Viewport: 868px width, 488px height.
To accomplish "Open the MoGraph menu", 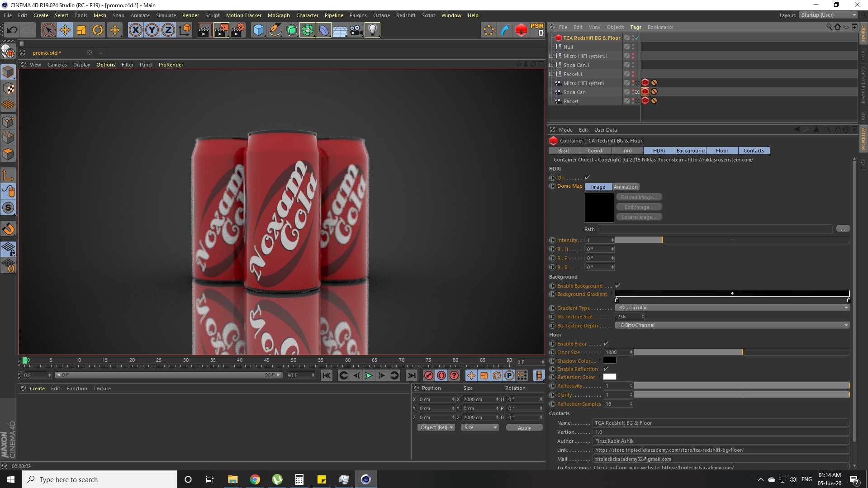I will (x=278, y=15).
